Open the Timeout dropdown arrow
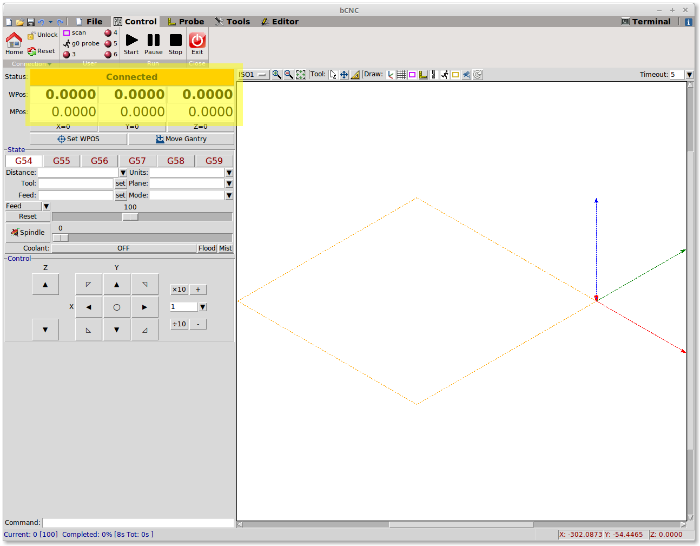 pos(689,75)
